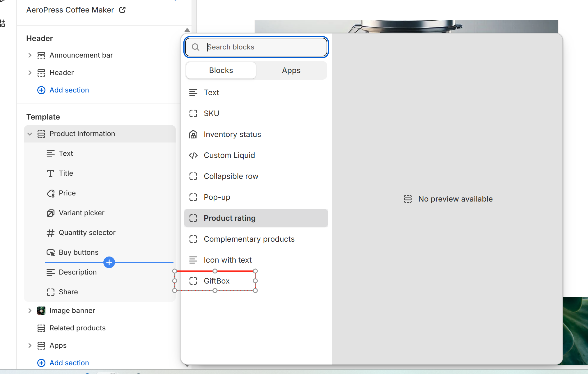The height and width of the screenshot is (374, 588).
Task: Switch to the Apps tab
Action: pyautogui.click(x=291, y=70)
